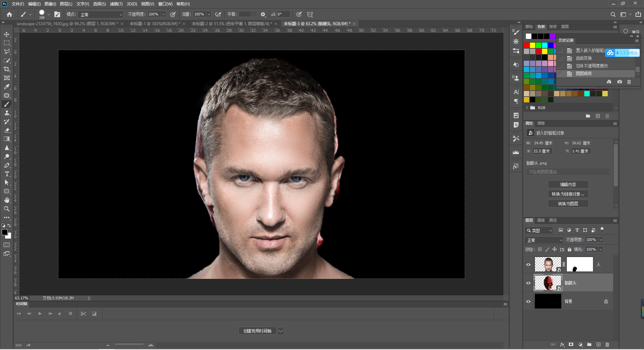Select the Eraser tool

7,130
